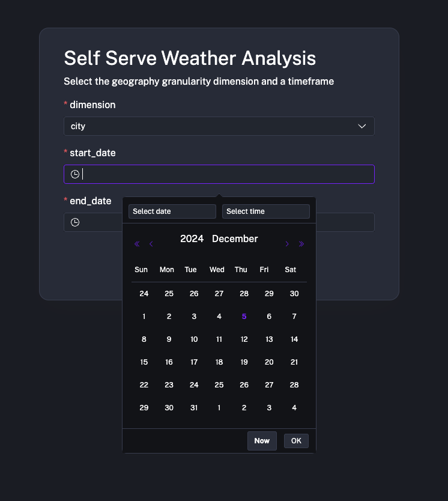Confirm the date with OK

point(296,440)
